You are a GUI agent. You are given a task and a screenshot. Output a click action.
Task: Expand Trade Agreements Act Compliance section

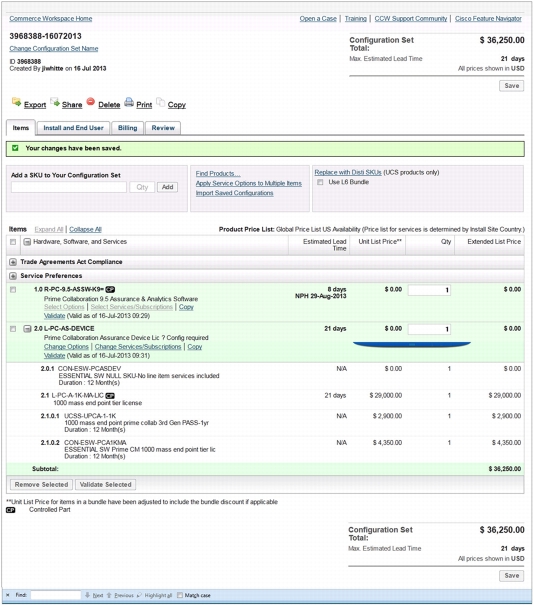coord(13,262)
